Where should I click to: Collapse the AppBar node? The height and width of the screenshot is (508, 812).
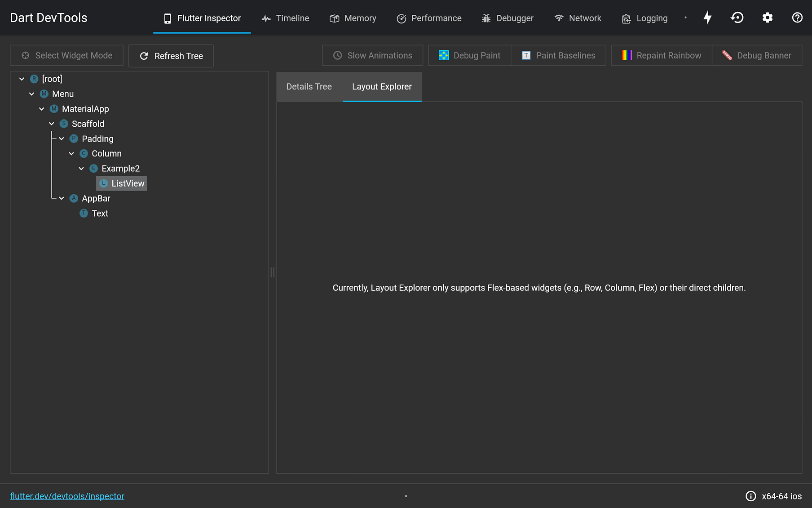tap(62, 198)
